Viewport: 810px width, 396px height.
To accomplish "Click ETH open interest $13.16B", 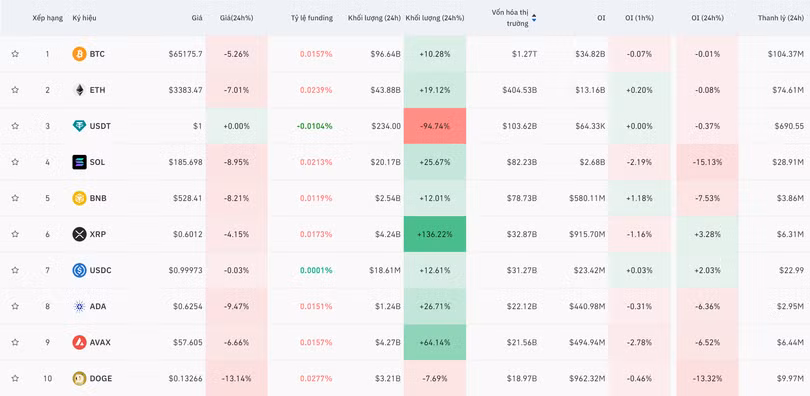I will [x=590, y=90].
